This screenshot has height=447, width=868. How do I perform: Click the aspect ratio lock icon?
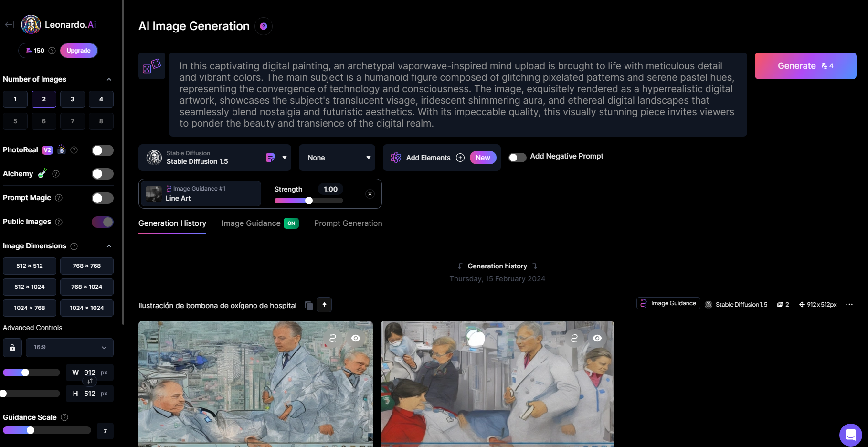tap(12, 348)
